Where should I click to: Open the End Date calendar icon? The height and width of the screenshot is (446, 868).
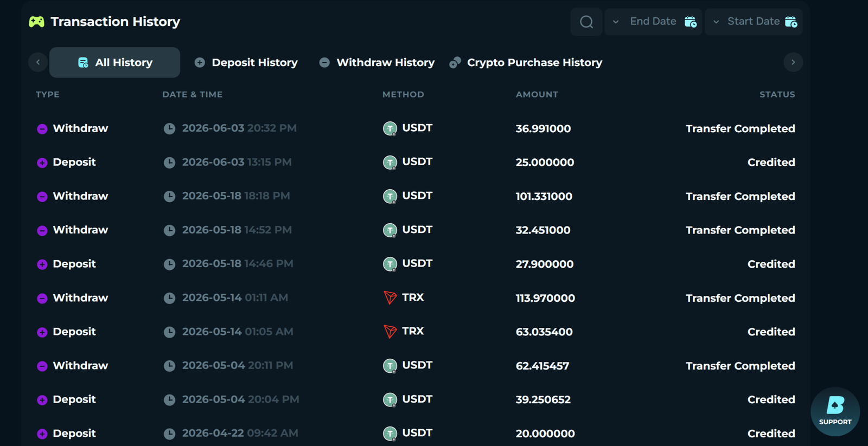coord(690,22)
